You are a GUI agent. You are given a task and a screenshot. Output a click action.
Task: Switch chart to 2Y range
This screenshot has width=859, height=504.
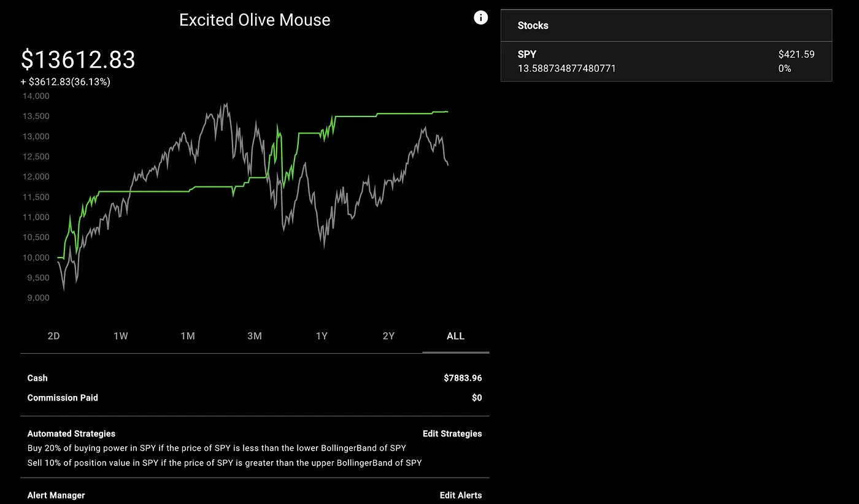(x=388, y=336)
